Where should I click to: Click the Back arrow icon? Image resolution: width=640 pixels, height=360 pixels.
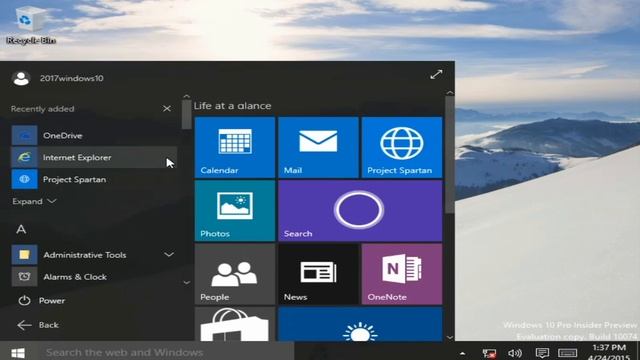click(x=24, y=325)
